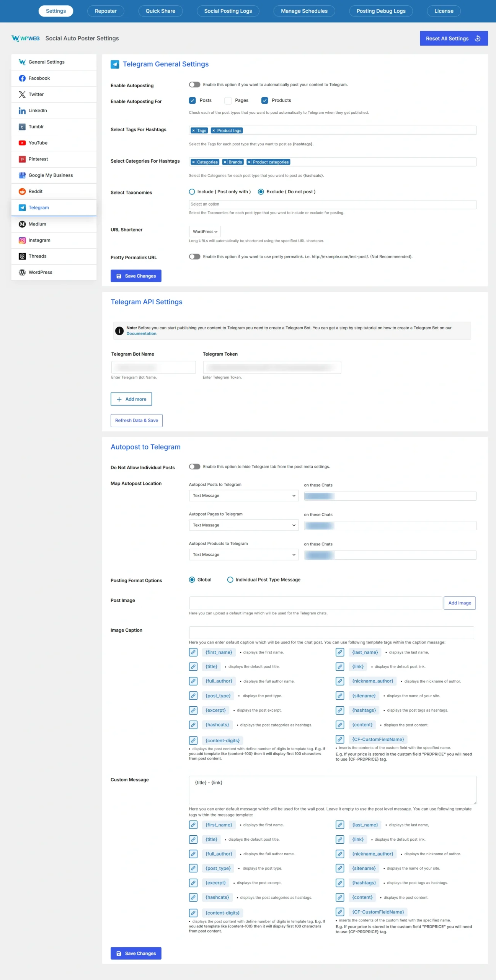
Task: Check the Pages checkbox
Action: point(228,100)
